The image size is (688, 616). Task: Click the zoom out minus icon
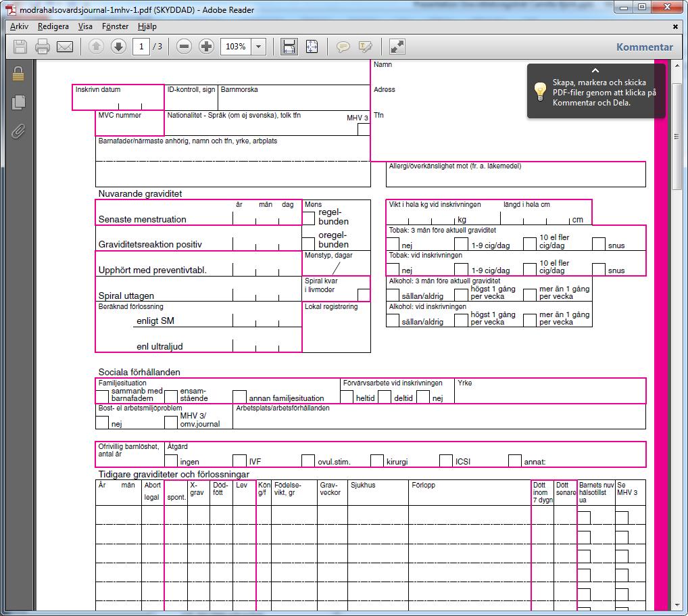point(185,47)
